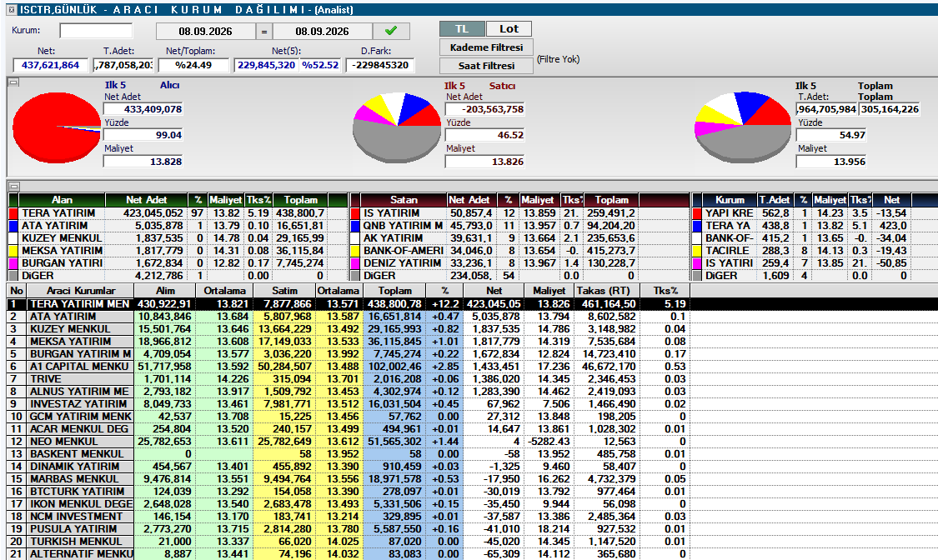The width and height of the screenshot is (938, 560).
Task: Click the Ilk 5 Satıcı pie chart
Action: pyautogui.click(x=397, y=127)
